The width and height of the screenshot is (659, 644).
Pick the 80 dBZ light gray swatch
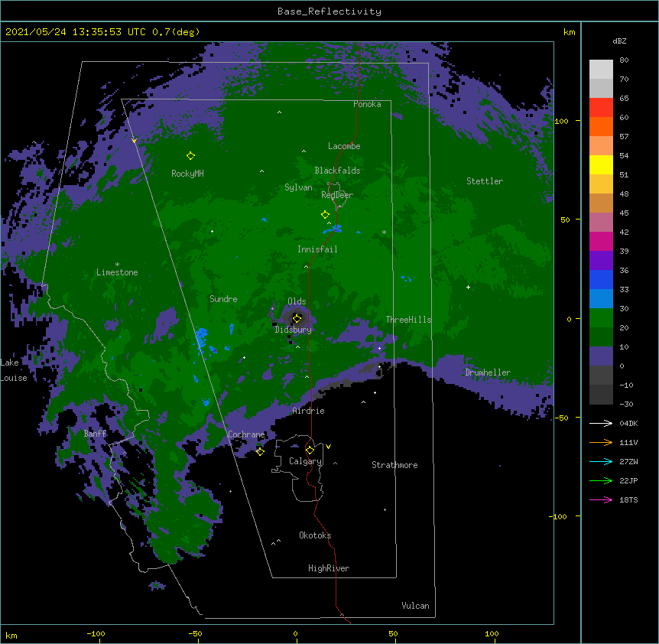click(x=601, y=70)
